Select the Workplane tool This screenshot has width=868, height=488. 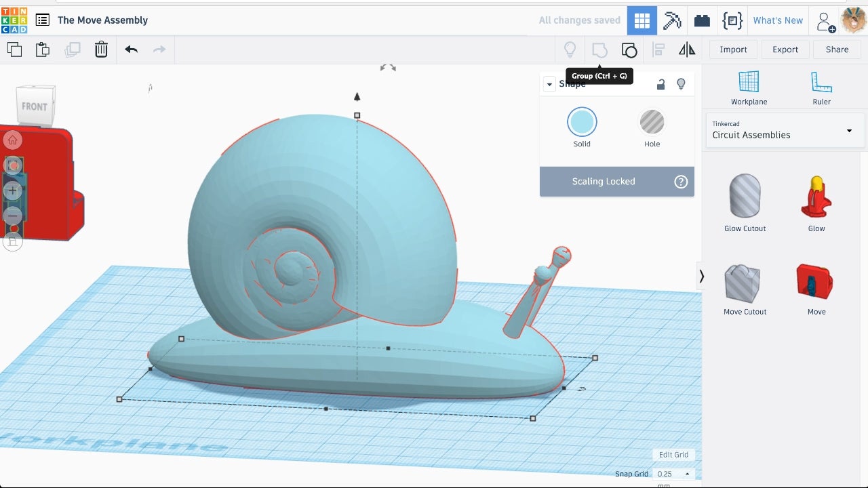click(749, 88)
